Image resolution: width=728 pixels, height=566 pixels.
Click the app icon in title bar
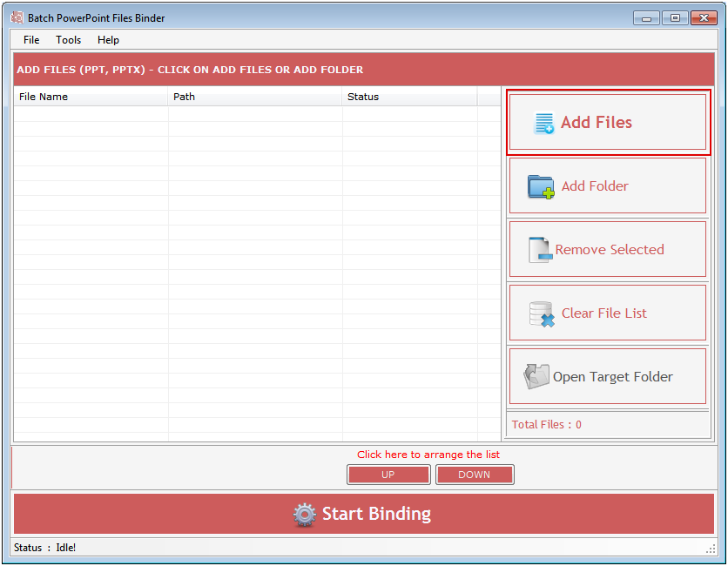click(x=17, y=17)
